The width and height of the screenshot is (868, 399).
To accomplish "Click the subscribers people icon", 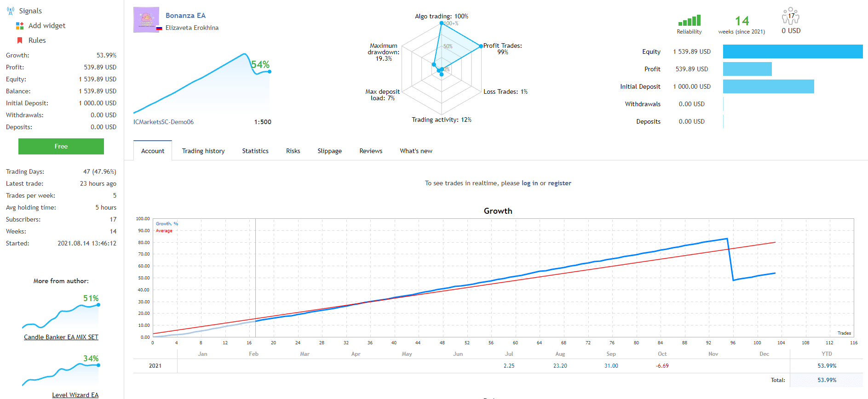I will 791,16.
